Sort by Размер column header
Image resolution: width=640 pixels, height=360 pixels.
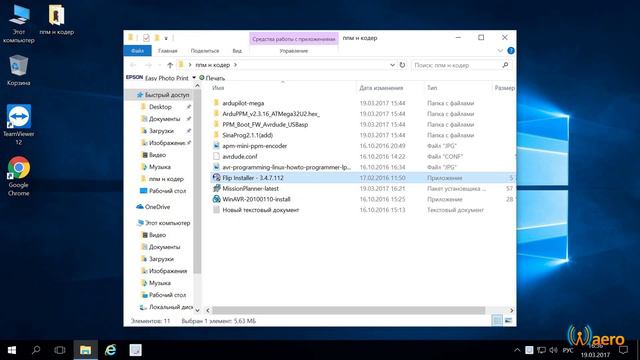coord(504,88)
